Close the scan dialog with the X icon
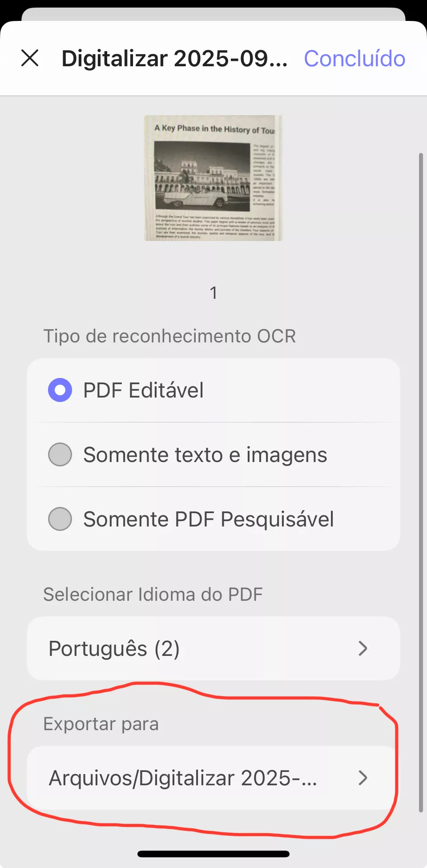This screenshot has height=868, width=427. pos(30,58)
